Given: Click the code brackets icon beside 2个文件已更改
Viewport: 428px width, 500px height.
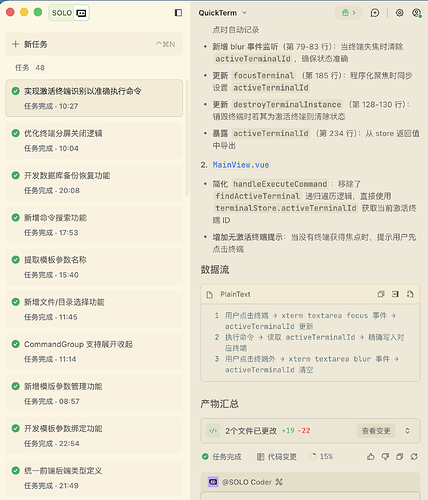Looking at the screenshot, I should pyautogui.click(x=213, y=431).
